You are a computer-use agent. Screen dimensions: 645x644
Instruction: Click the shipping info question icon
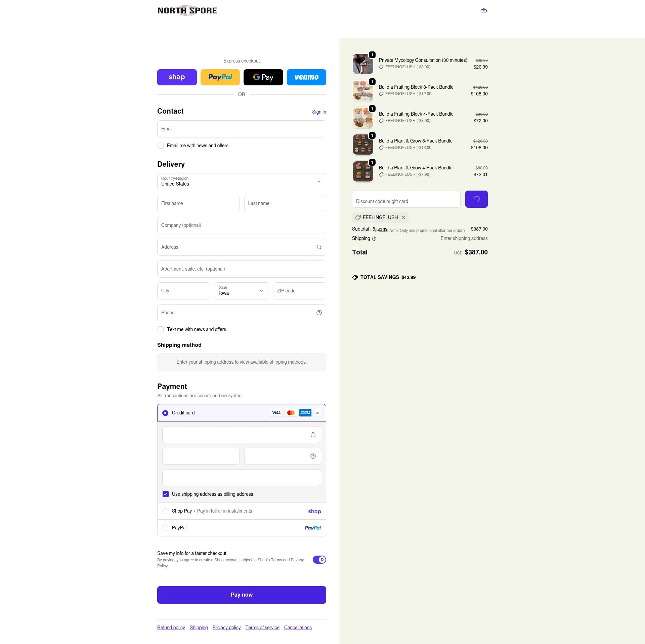tap(374, 239)
